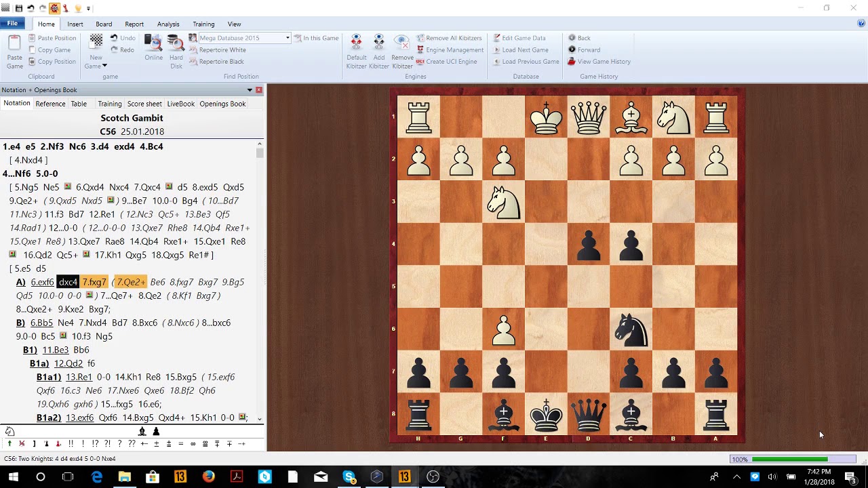This screenshot has height=488, width=868.
Task: Click Load Previous Game
Action: point(526,61)
